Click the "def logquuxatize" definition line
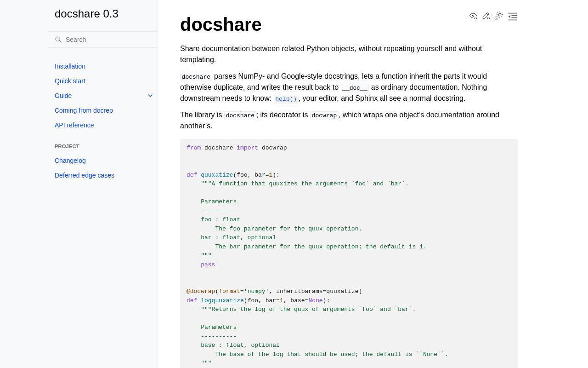 (258, 300)
